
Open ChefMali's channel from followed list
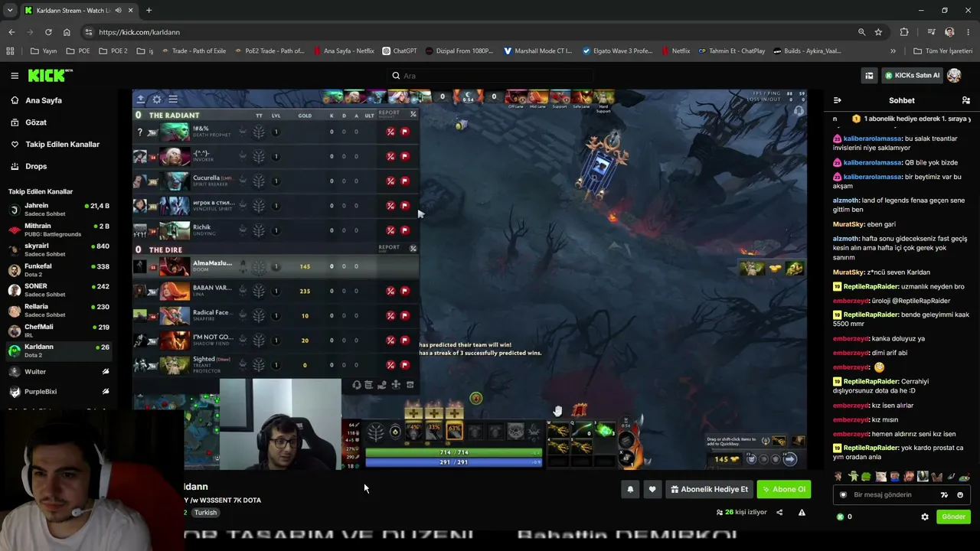point(60,331)
